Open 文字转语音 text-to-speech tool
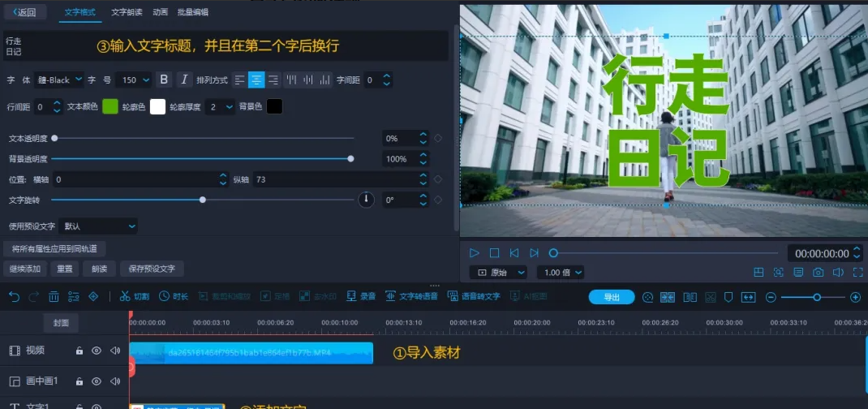Image resolution: width=868 pixels, height=409 pixels. point(411,297)
